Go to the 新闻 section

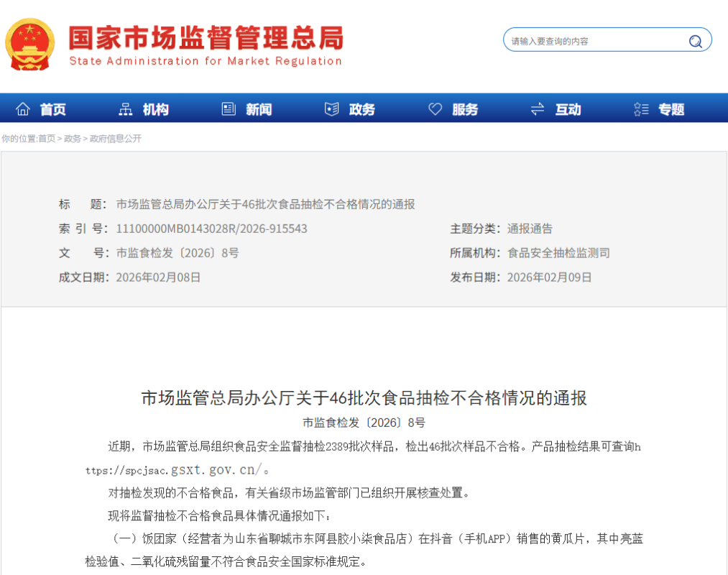click(259, 109)
